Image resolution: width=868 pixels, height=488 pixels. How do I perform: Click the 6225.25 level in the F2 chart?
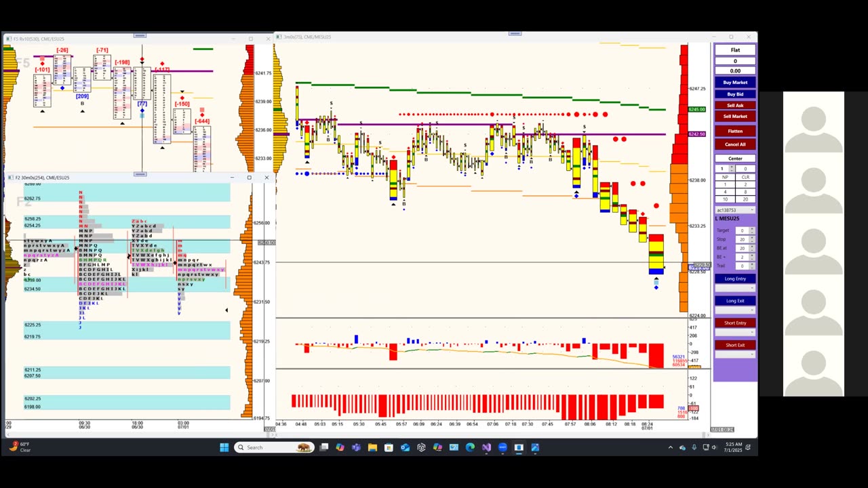click(x=33, y=325)
